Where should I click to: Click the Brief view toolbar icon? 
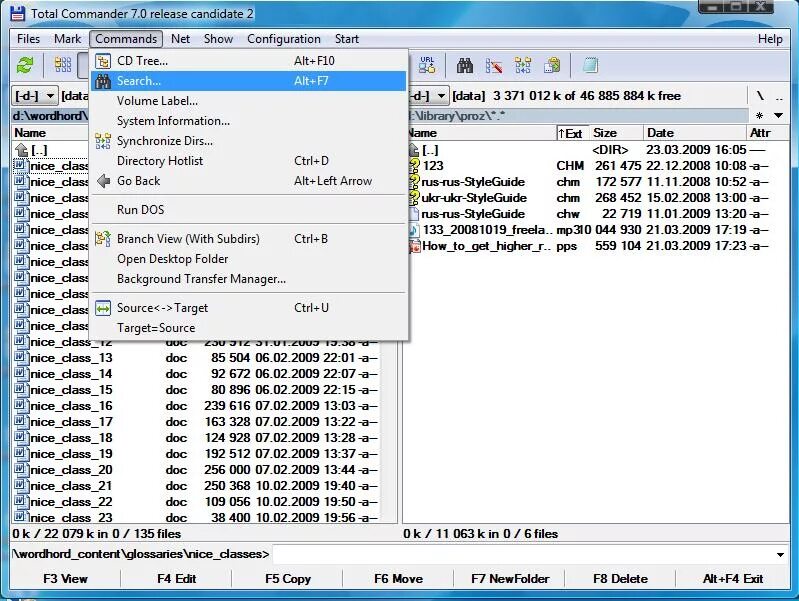(63, 65)
